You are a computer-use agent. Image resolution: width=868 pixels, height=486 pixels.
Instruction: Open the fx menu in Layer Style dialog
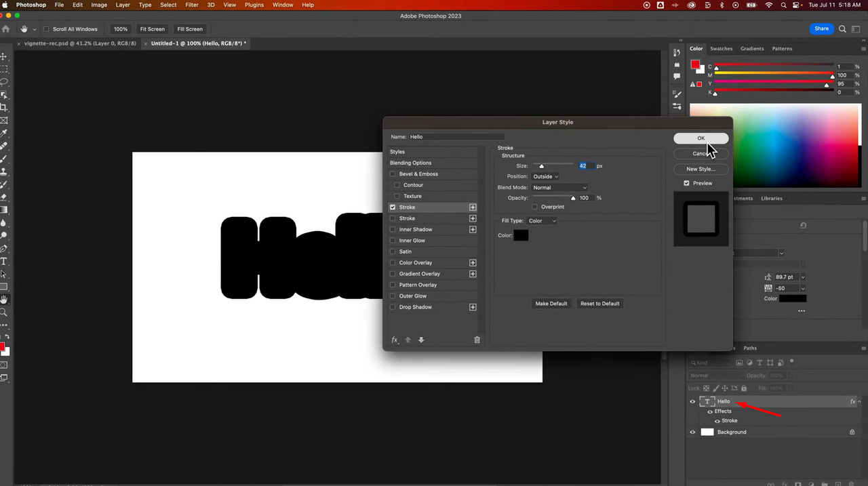pos(395,340)
